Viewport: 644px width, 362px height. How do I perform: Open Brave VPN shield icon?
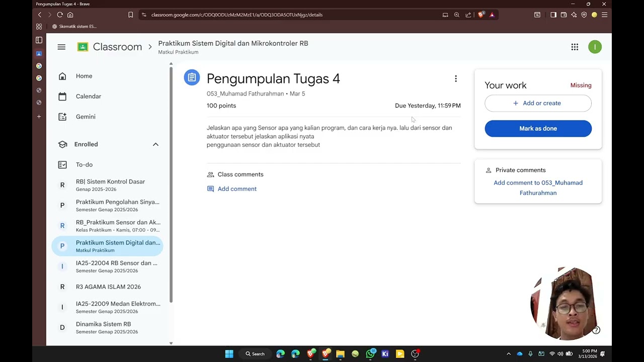tap(584, 15)
